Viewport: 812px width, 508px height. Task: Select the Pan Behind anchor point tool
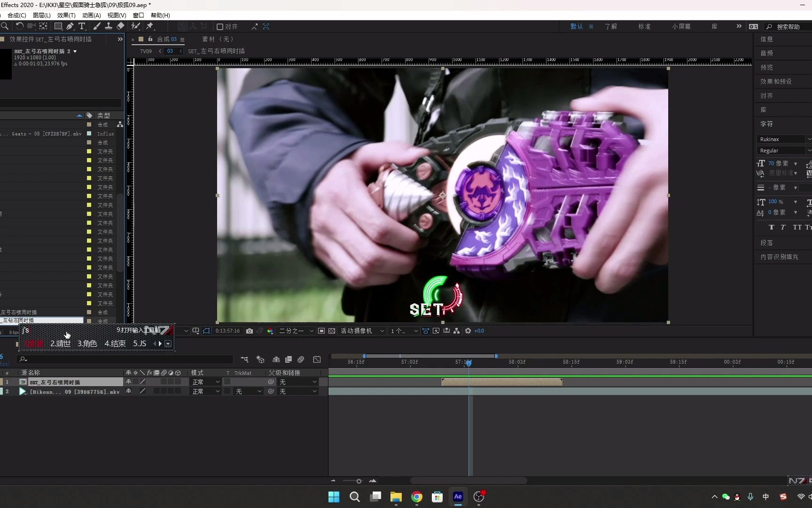(43, 26)
